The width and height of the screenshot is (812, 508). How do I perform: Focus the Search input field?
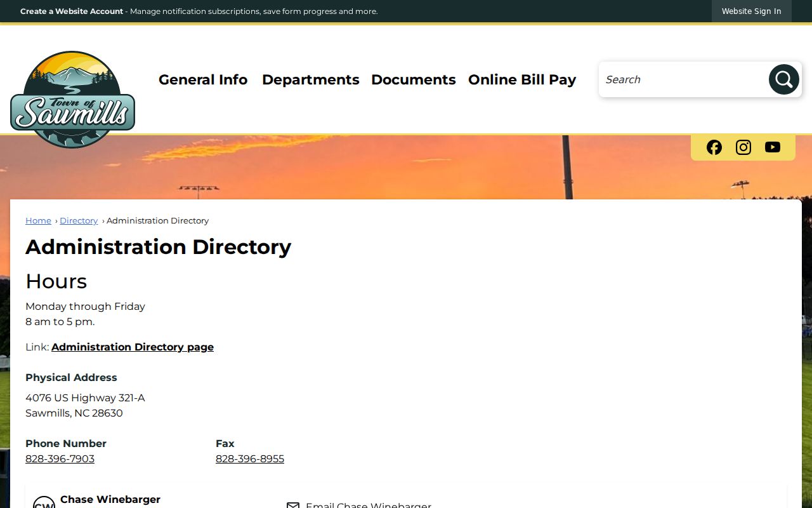point(684,79)
